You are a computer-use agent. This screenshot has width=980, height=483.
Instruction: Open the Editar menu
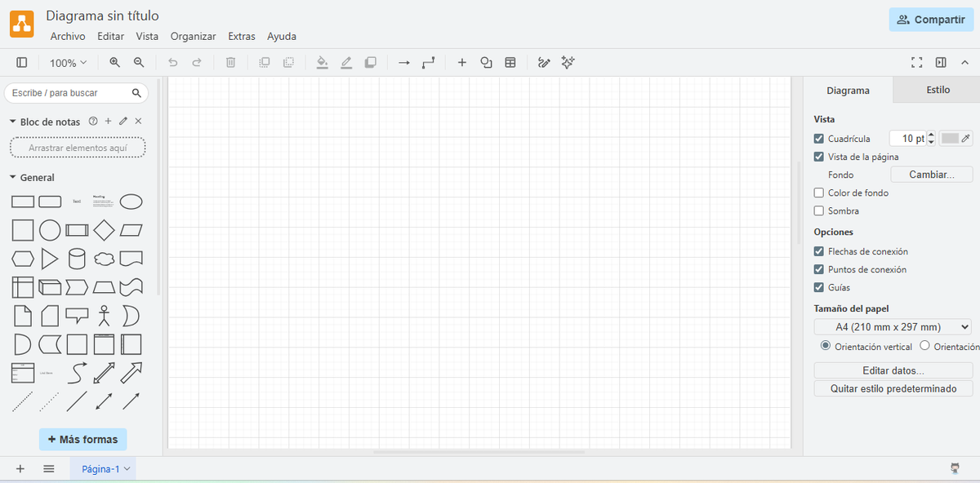click(x=110, y=36)
